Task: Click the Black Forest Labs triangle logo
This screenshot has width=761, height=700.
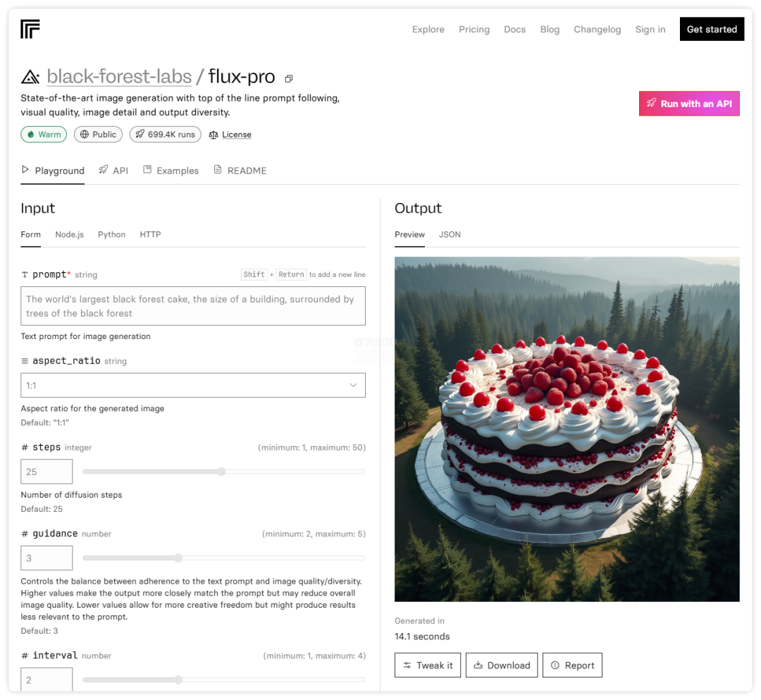Action: 30,77
